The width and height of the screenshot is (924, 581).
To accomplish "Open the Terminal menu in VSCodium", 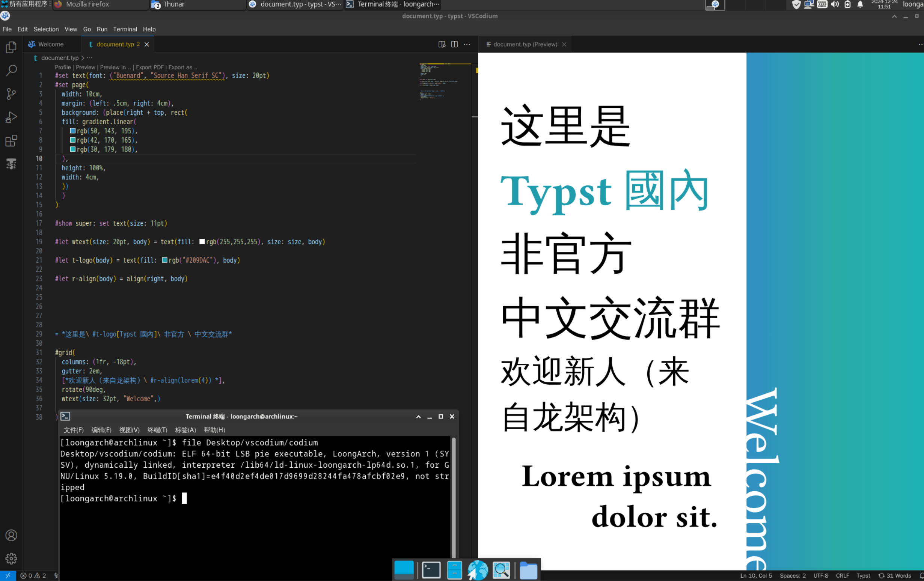I will (x=125, y=29).
